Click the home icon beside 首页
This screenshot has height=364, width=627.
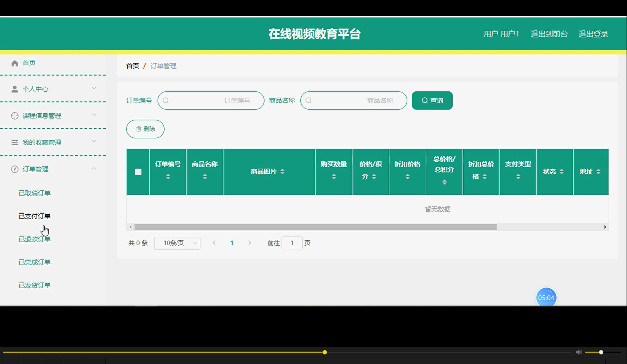pos(14,62)
